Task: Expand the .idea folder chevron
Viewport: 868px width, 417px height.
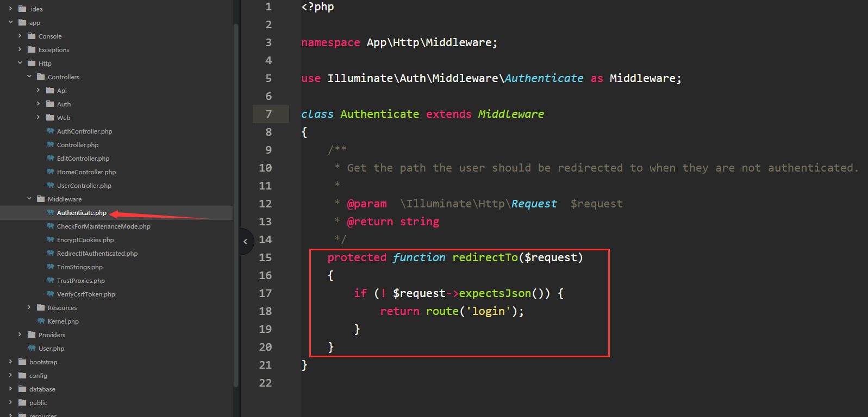Action: click(x=11, y=9)
